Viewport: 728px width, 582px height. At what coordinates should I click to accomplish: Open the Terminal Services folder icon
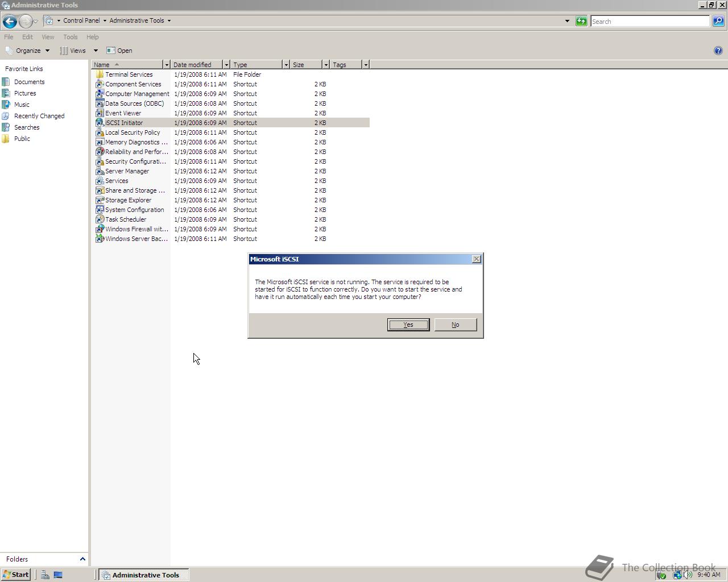100,74
